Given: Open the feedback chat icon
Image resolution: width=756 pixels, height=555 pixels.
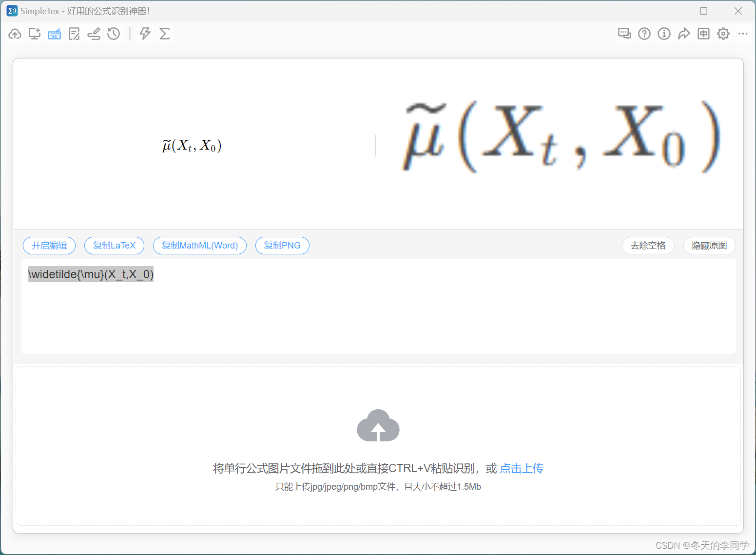Looking at the screenshot, I should pos(624,34).
